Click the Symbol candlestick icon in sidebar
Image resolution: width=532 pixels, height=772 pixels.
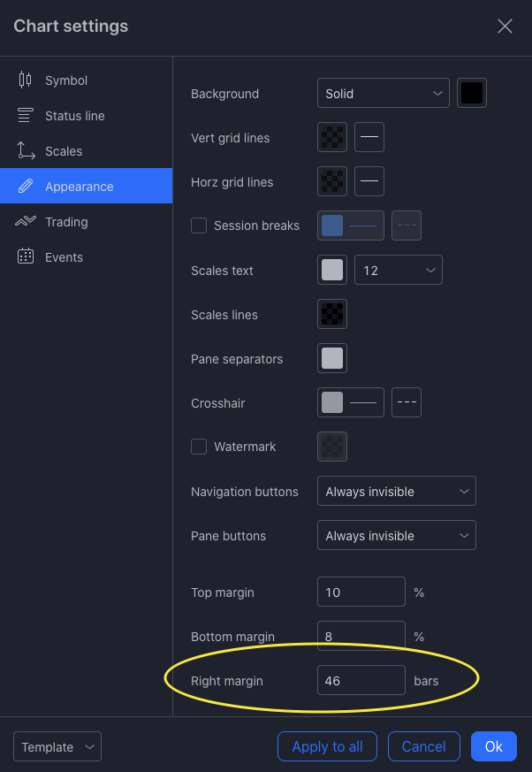pos(25,80)
